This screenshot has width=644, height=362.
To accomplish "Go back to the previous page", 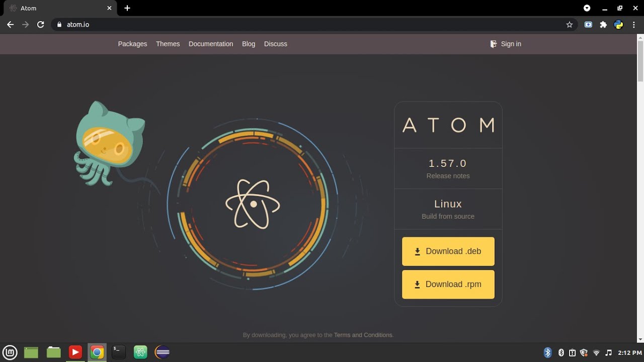I will pos(10,25).
